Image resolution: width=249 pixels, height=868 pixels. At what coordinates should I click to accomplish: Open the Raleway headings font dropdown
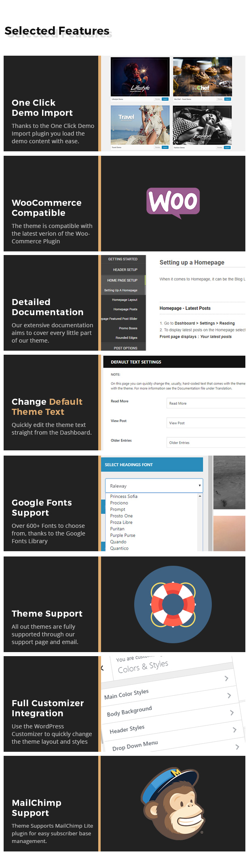(x=154, y=486)
